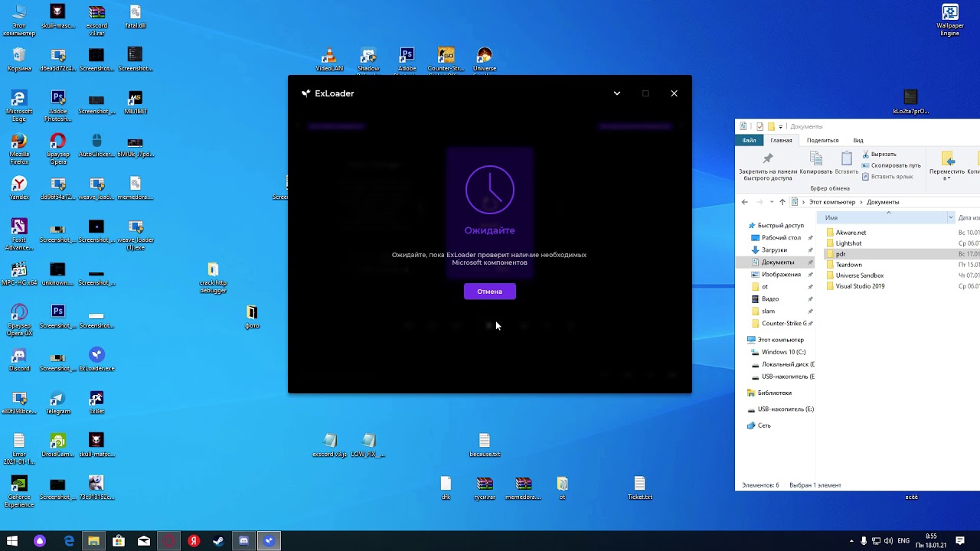Screen dimensions: 980x551
Task: Select the Wallpaper Engine desktop icon
Action: point(950,20)
